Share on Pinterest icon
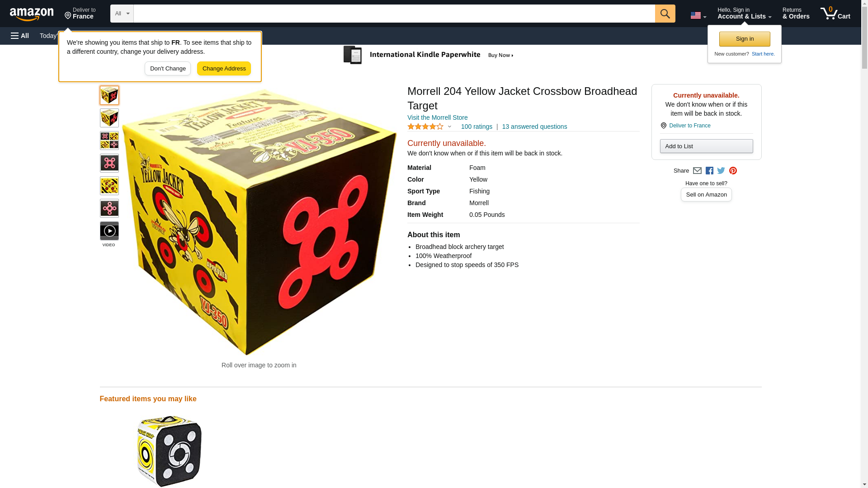868x488 pixels. pos(733,171)
